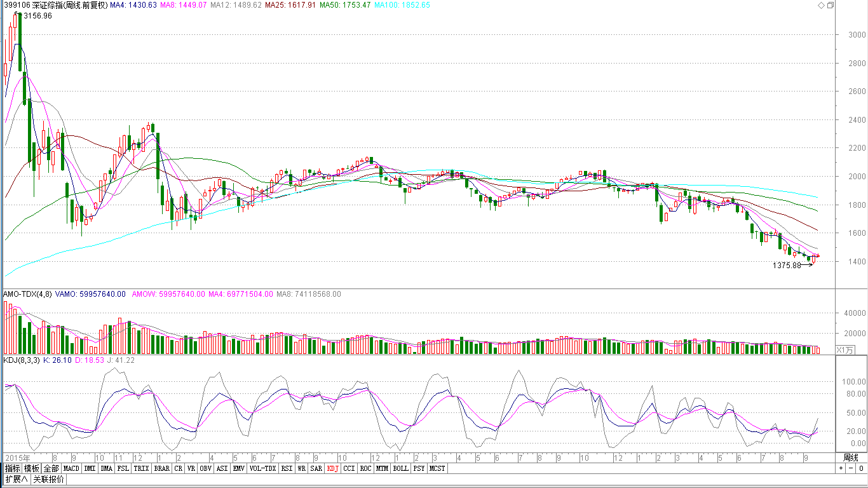Select the DMI indicator tab

point(90,468)
